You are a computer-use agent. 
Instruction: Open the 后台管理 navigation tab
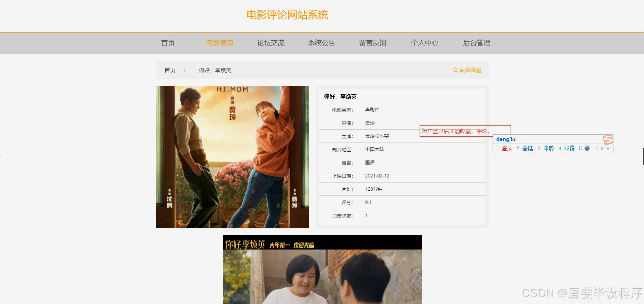pos(477,43)
